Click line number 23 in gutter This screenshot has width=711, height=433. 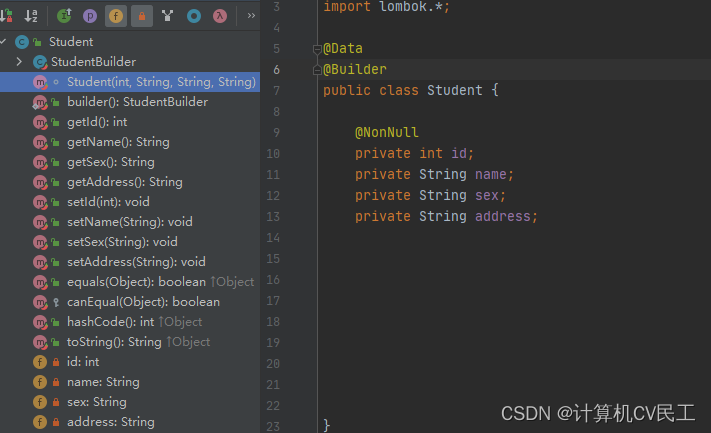point(273,426)
